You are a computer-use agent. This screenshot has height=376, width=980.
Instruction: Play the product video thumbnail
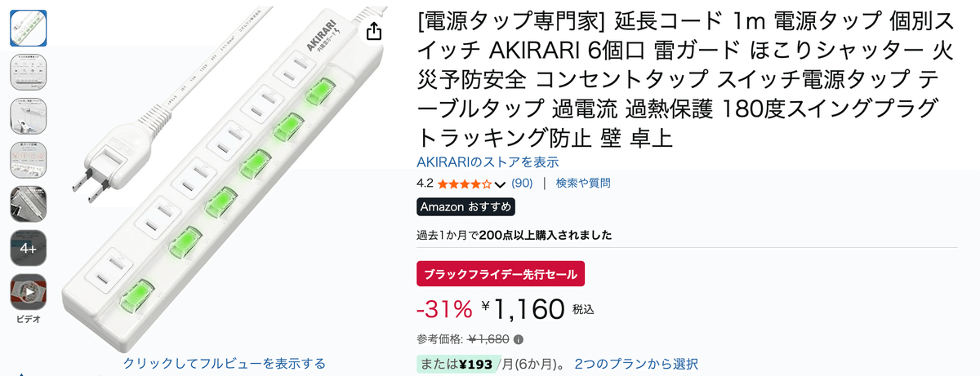[x=29, y=292]
